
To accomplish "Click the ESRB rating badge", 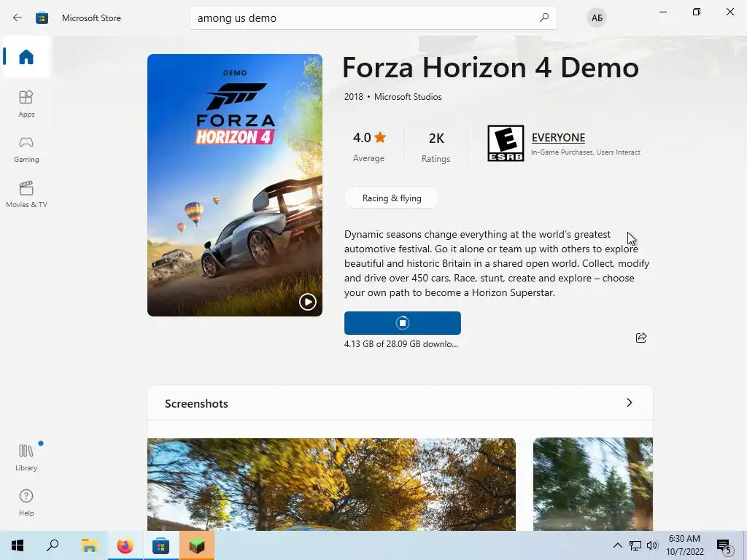I will point(506,144).
